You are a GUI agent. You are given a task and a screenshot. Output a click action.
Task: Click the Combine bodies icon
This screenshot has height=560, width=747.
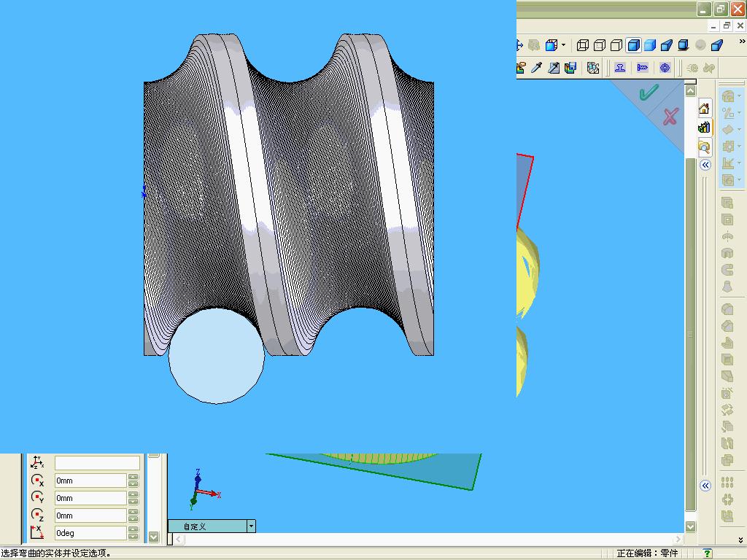coord(727,460)
